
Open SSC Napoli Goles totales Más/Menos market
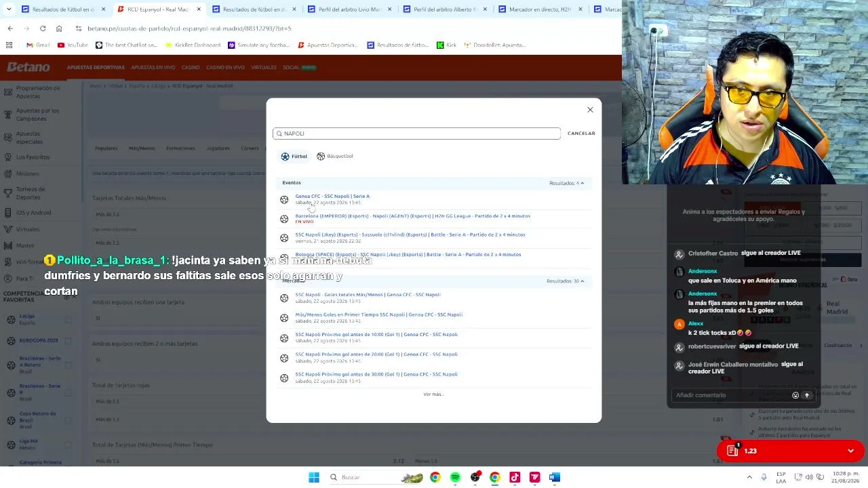pyautogui.click(x=368, y=295)
